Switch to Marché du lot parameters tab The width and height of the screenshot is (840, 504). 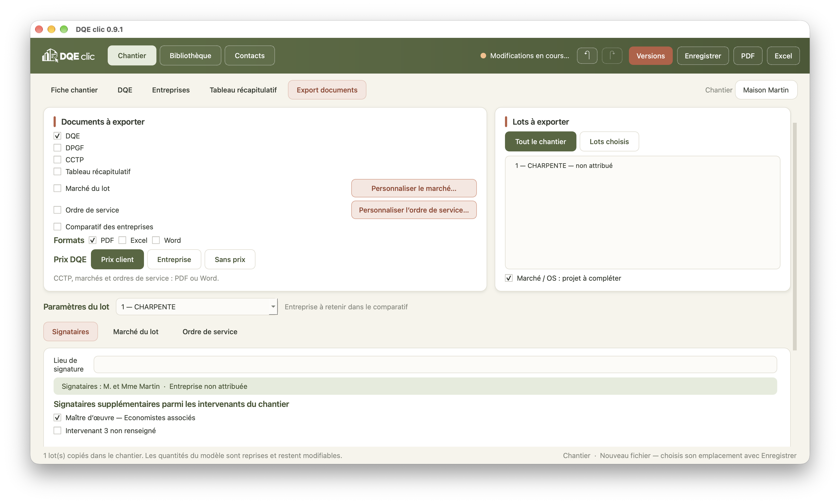pos(136,331)
